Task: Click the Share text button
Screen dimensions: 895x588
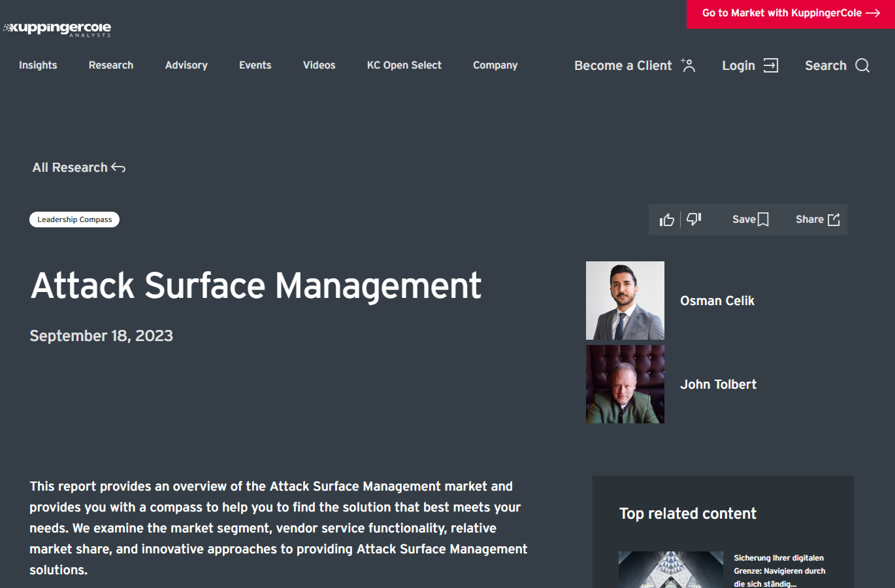Action: (809, 220)
